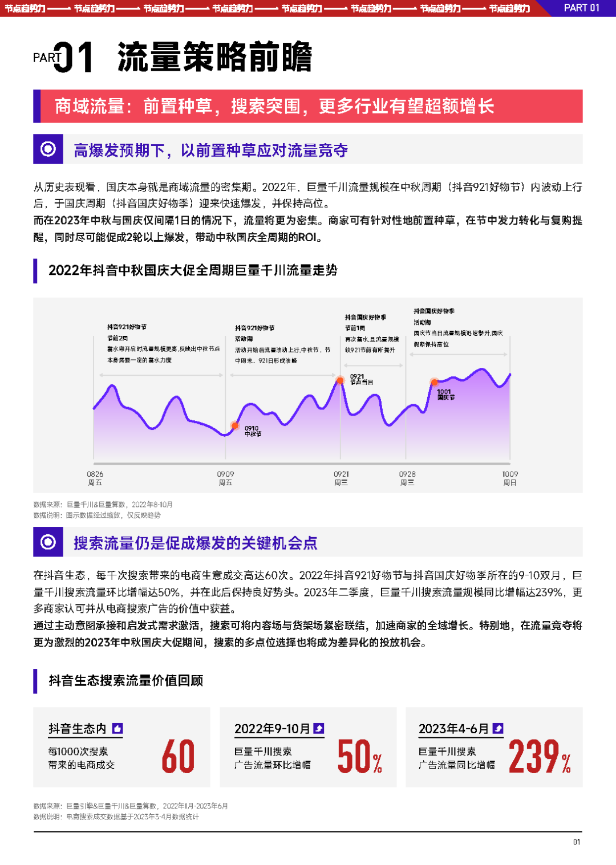The width and height of the screenshot is (616, 865).
Task: Click the card title 2023年4-6月
Action: [453, 729]
